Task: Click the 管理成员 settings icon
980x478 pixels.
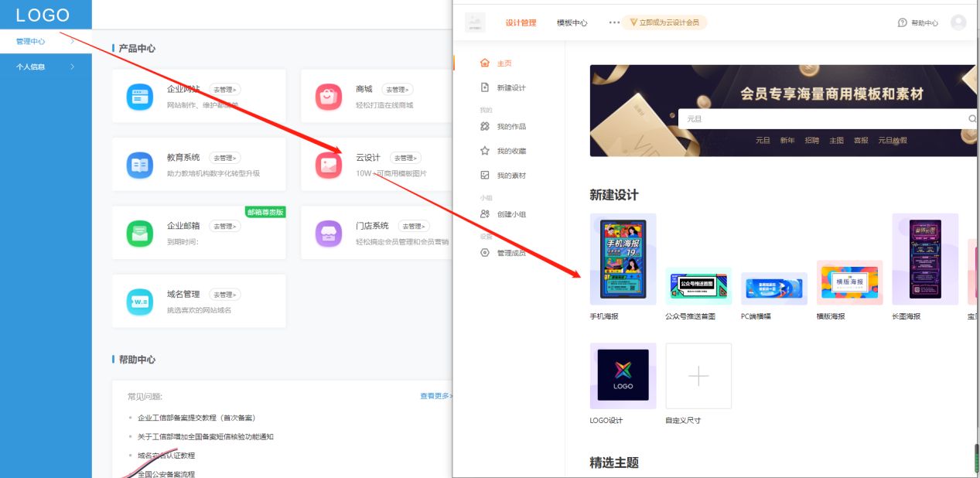Action: point(485,252)
